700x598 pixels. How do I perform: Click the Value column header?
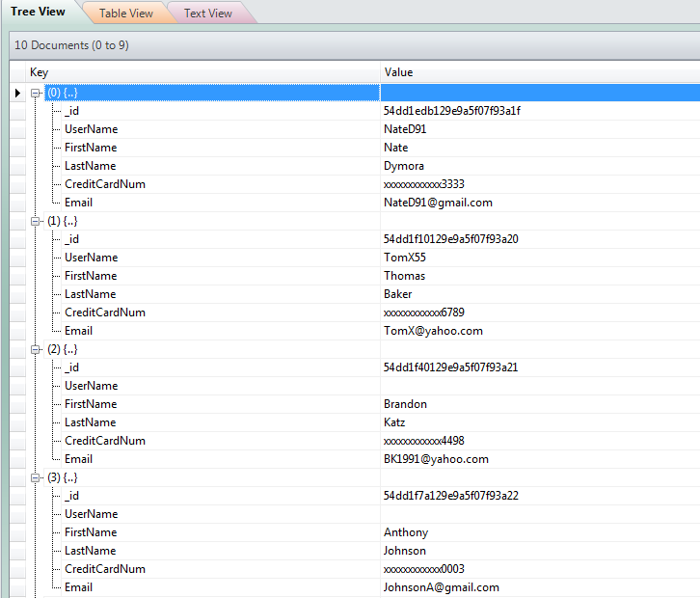(x=540, y=72)
